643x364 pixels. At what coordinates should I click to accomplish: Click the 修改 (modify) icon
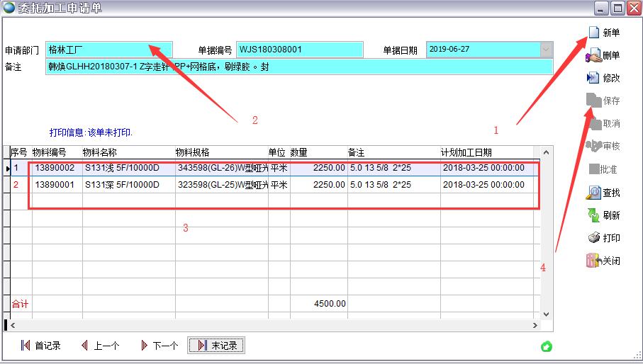pos(593,78)
